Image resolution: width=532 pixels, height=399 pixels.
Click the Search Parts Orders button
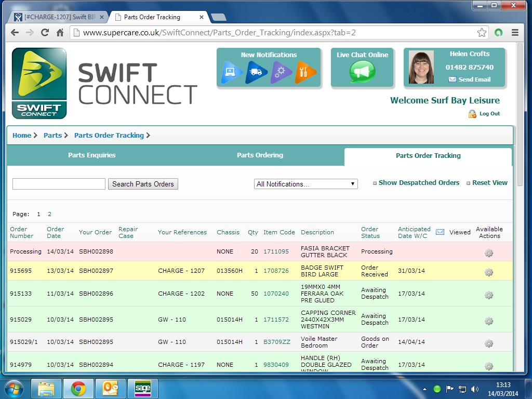[143, 184]
